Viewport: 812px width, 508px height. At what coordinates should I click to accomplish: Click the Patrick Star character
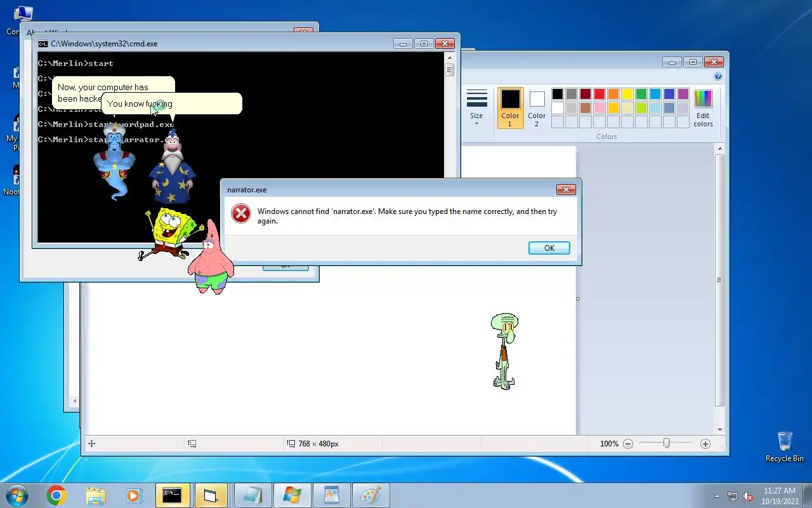pos(211,257)
